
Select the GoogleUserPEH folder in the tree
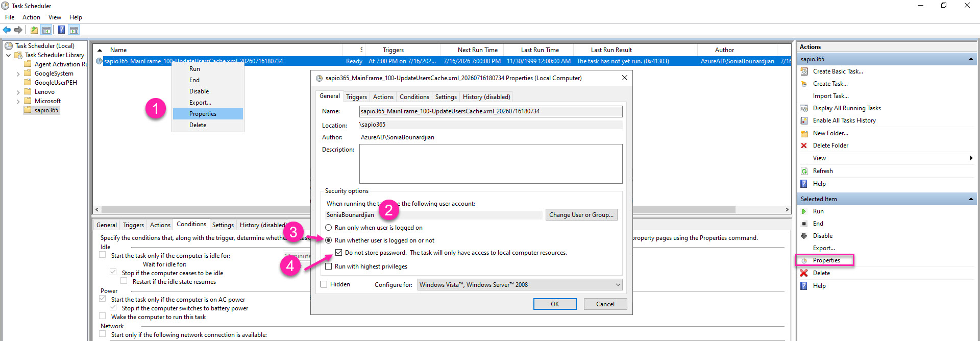(56, 83)
